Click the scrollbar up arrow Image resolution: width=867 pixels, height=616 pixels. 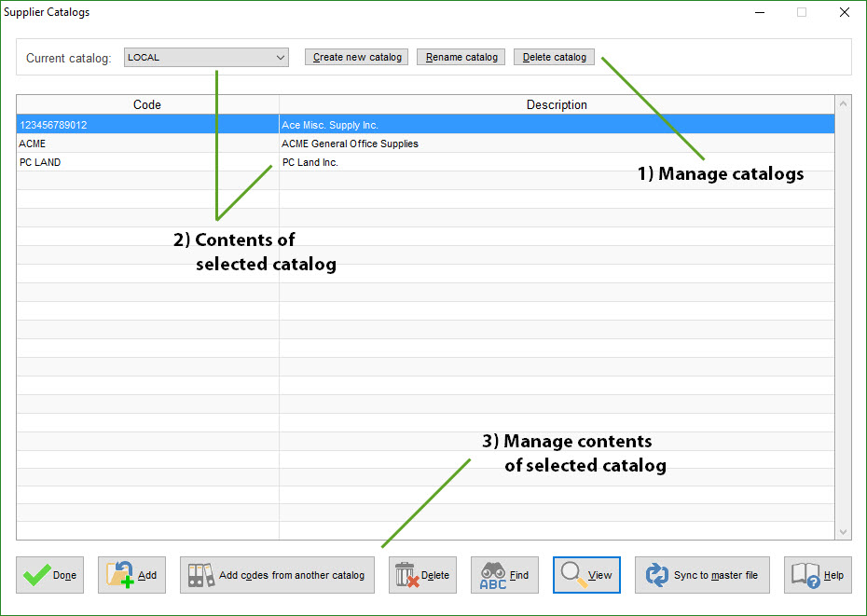pos(844,104)
